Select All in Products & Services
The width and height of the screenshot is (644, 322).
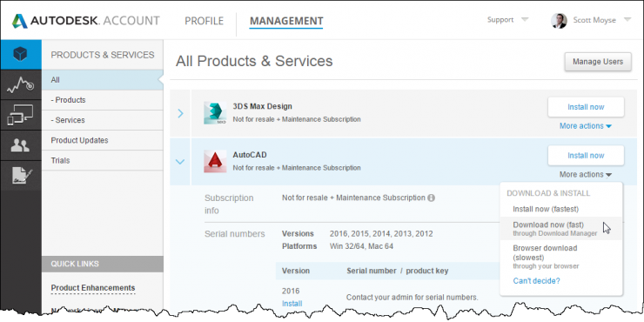[103, 80]
